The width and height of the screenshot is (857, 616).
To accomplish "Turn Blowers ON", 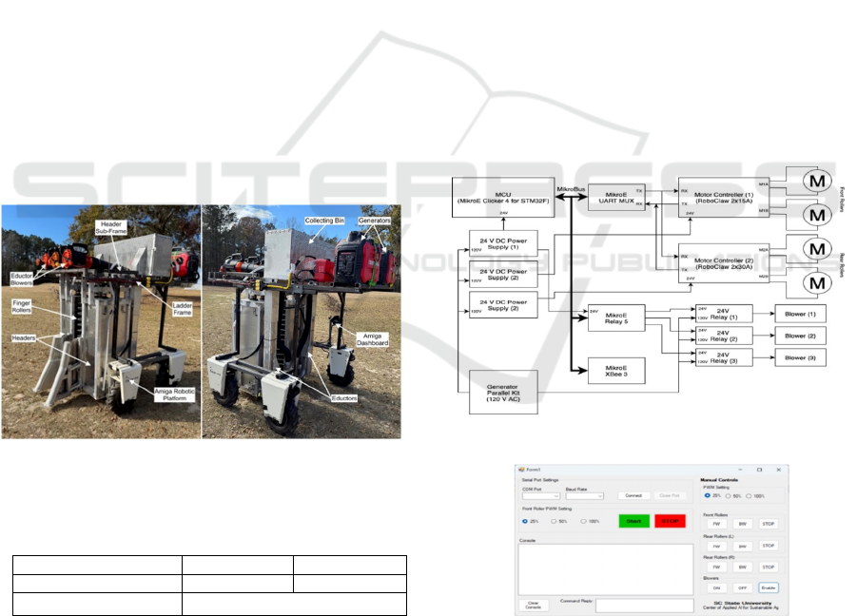I will pyautogui.click(x=715, y=587).
